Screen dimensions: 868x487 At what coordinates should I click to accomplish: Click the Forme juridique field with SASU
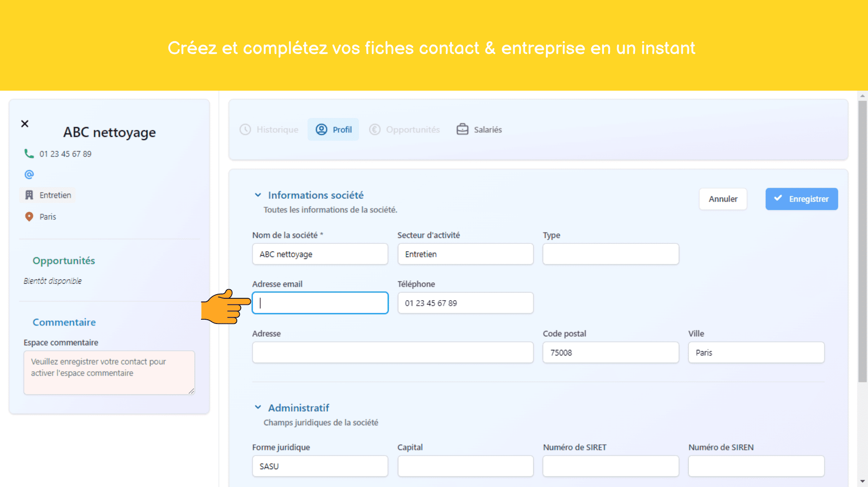[320, 466]
